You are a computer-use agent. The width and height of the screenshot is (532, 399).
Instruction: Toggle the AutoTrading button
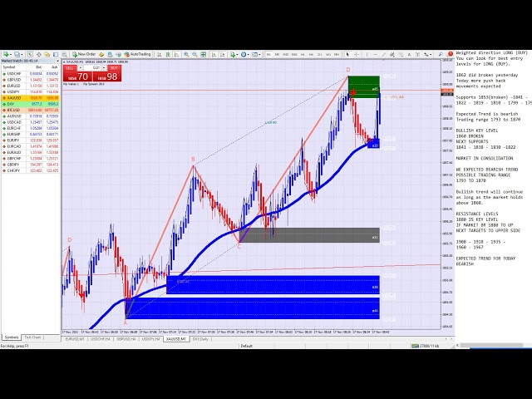(138, 54)
